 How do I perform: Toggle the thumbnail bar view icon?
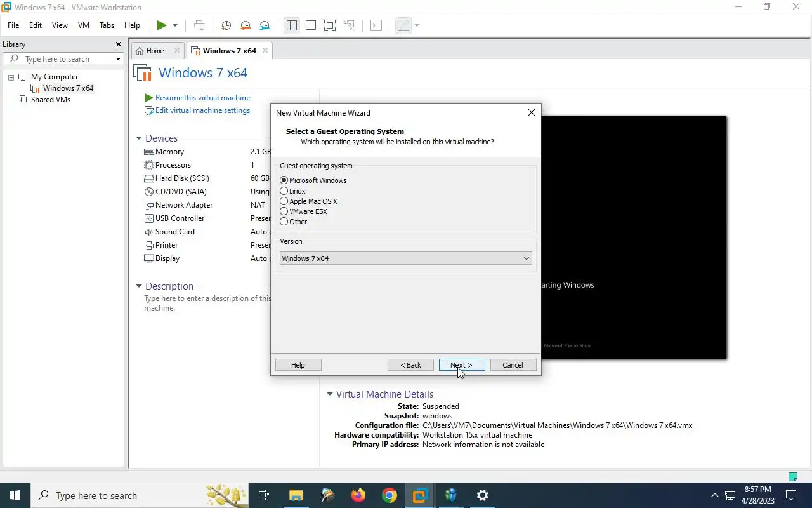pyautogui.click(x=311, y=25)
